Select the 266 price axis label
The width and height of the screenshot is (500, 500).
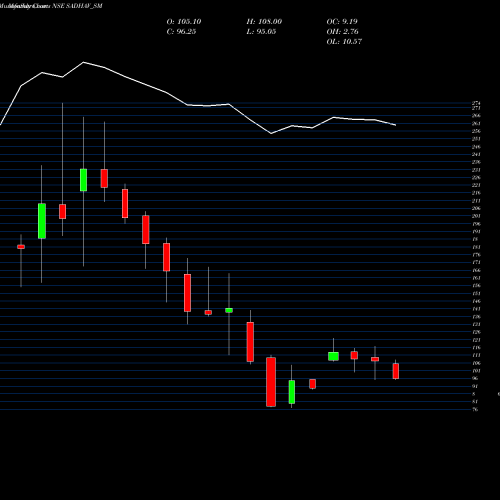coord(476,116)
